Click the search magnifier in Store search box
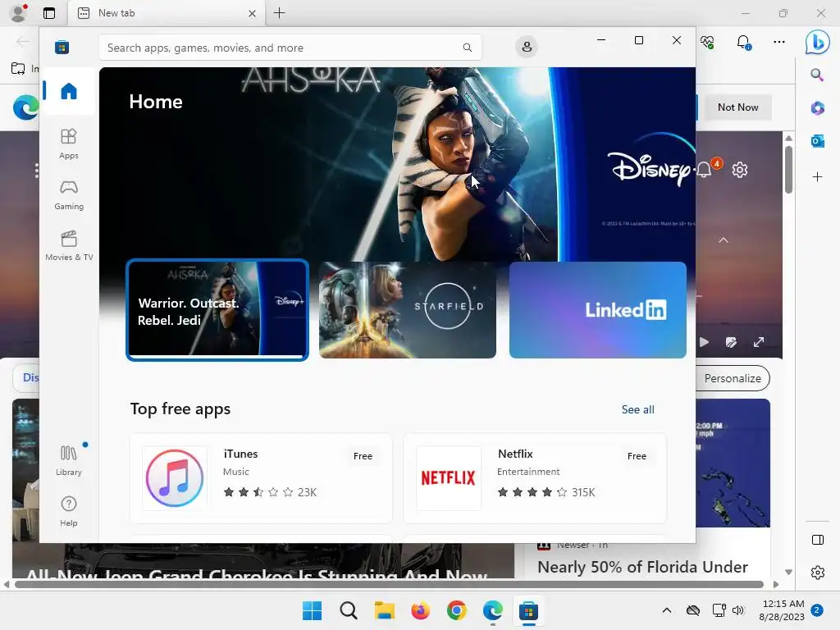The image size is (840, 630). pos(467,48)
